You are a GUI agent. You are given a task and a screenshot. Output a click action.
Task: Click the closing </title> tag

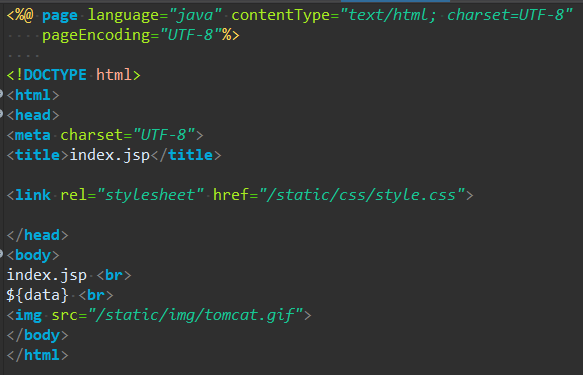click(x=186, y=155)
